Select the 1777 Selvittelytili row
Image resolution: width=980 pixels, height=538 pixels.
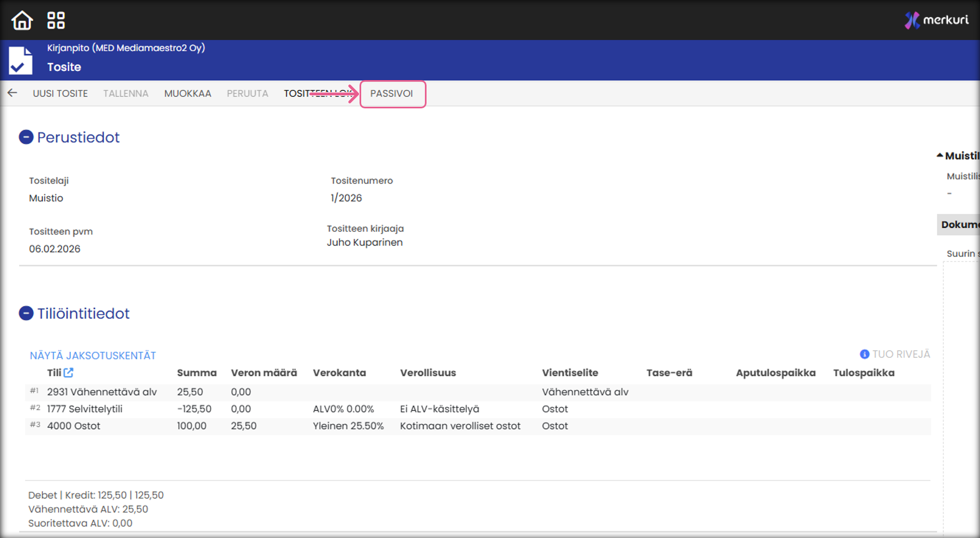84,409
